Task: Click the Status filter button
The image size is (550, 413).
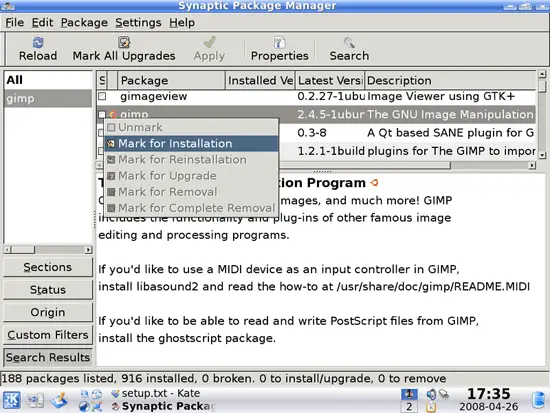Action: coord(48,290)
